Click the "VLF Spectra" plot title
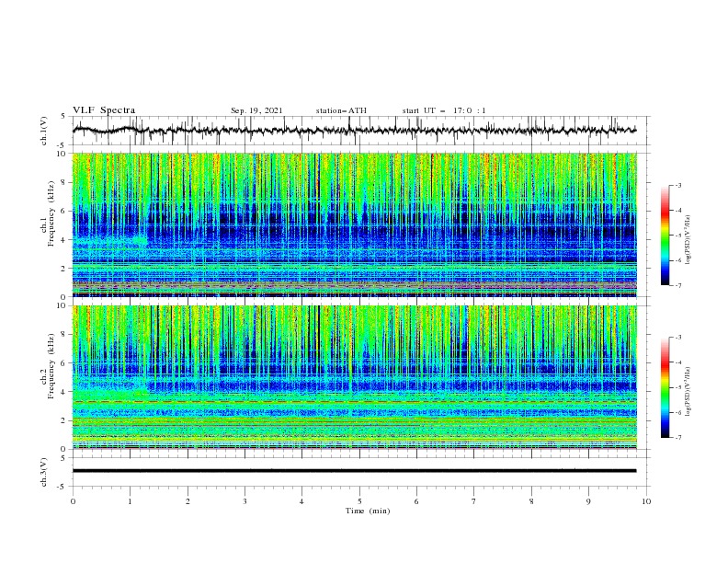This screenshot has width=728, height=563. [104, 110]
